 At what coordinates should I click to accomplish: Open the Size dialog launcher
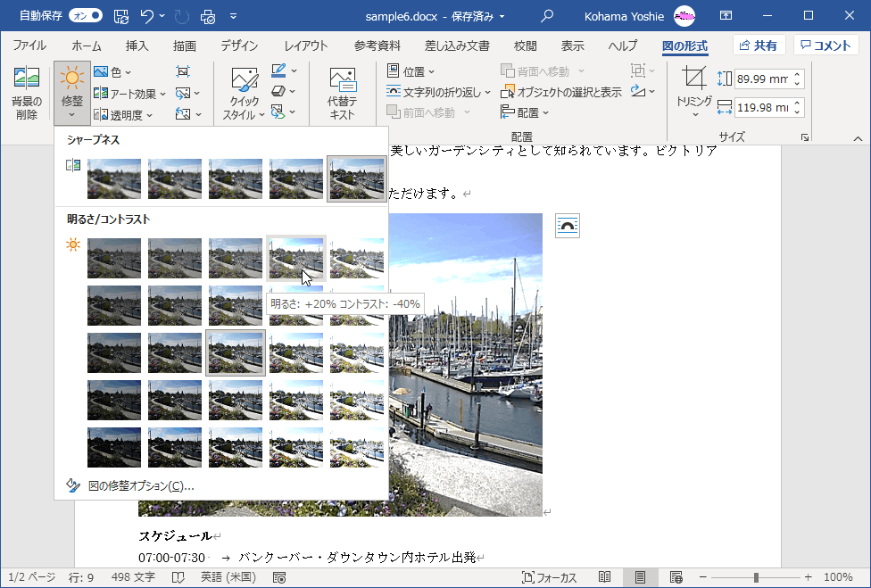[x=805, y=137]
